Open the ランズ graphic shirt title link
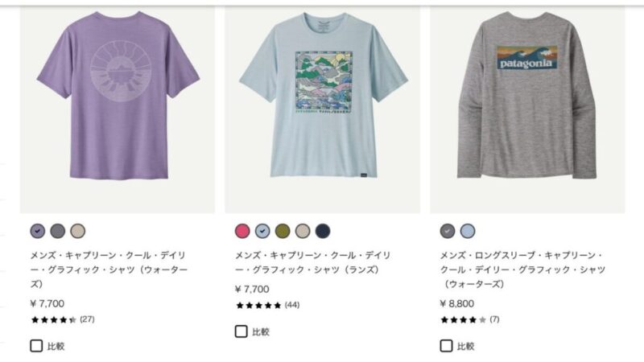This screenshot has width=644, height=362. click(312, 263)
